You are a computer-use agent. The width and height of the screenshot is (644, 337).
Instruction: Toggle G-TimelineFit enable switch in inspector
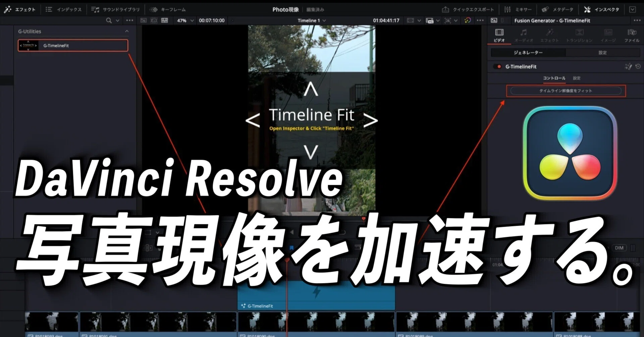[497, 67]
